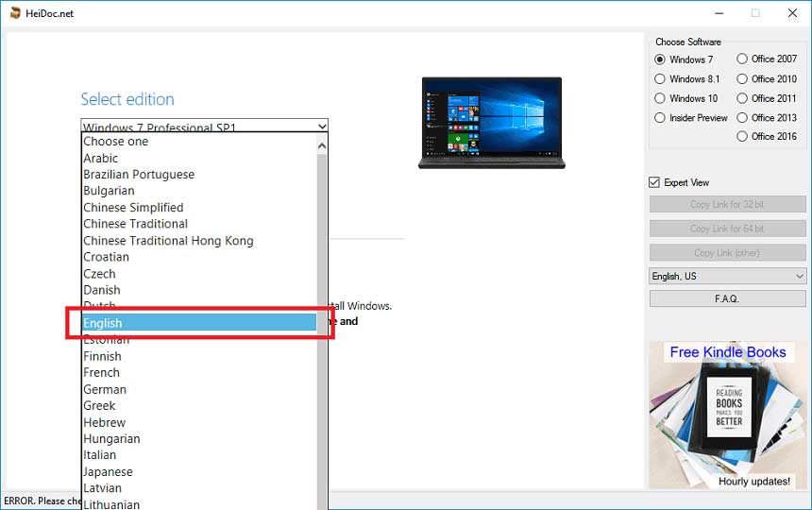Open the English, US language dropdown
Image resolution: width=812 pixels, height=510 pixels.
pos(728,276)
